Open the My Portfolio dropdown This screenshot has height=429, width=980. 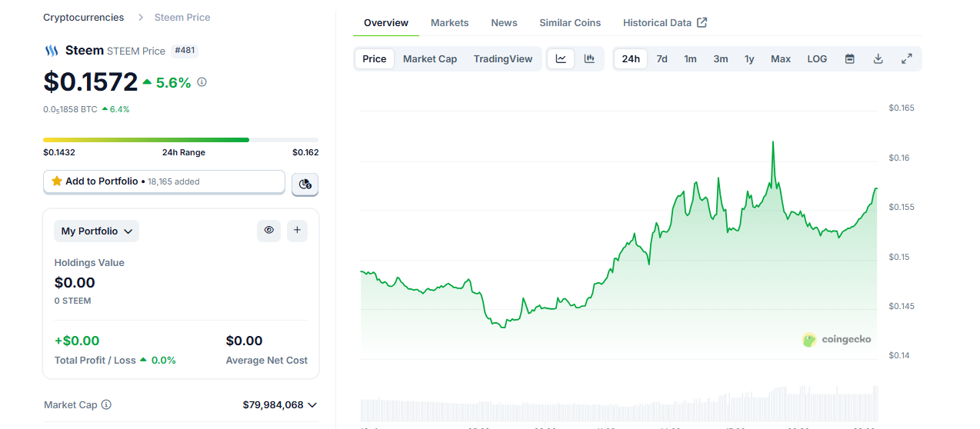pos(96,231)
